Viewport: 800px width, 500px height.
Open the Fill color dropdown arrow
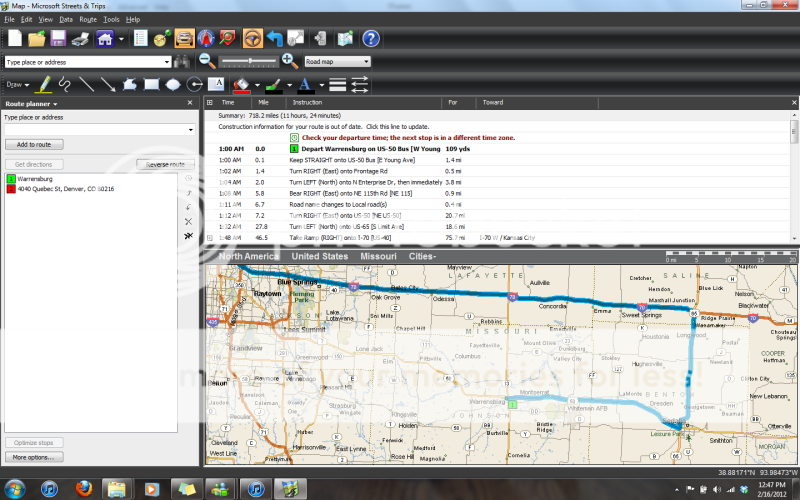(257, 85)
